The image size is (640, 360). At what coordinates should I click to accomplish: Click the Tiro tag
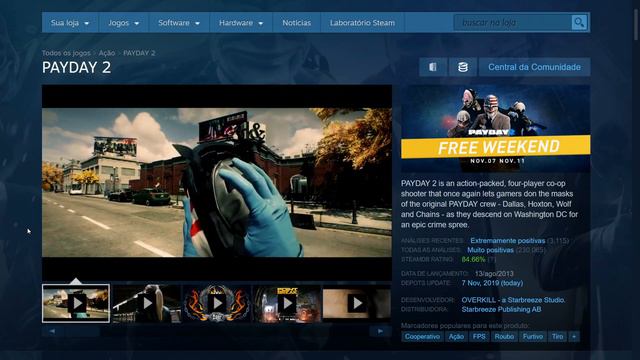coord(558,337)
